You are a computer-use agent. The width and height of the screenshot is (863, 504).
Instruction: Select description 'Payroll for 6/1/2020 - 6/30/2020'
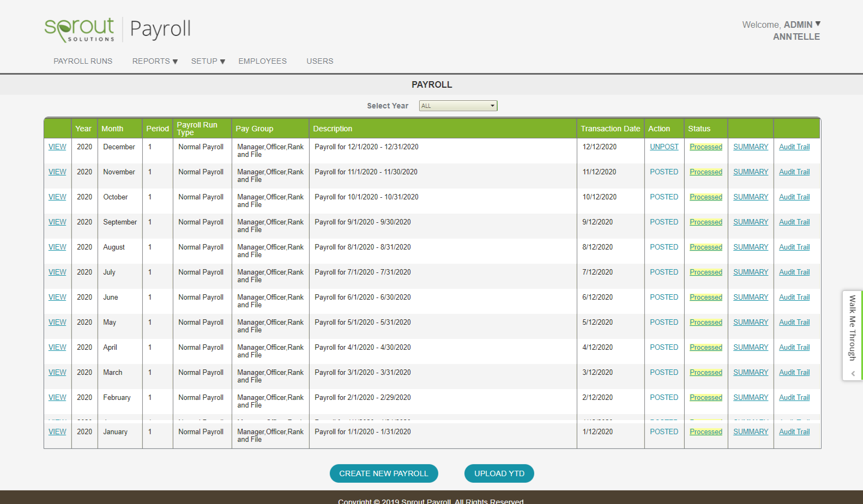(363, 297)
